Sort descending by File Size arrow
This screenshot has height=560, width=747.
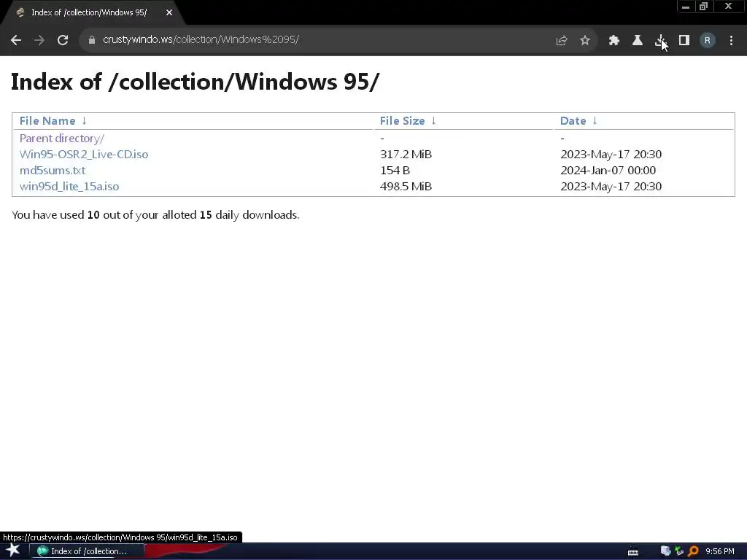[x=433, y=121]
